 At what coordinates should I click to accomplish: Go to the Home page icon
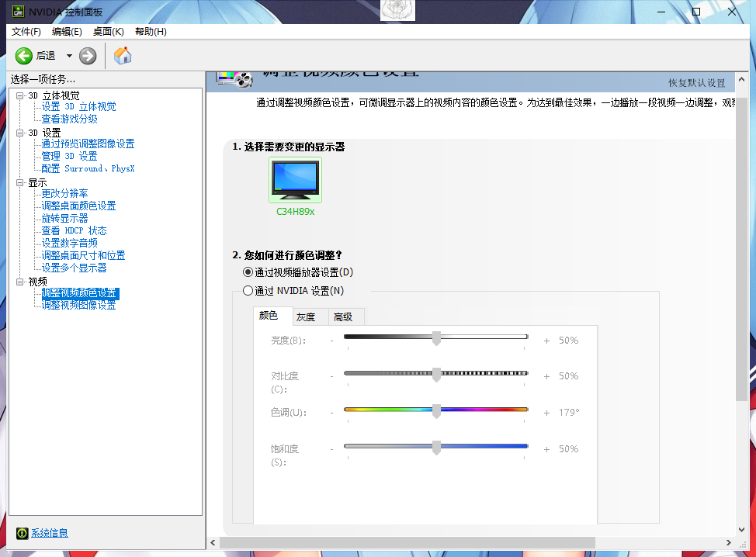123,55
